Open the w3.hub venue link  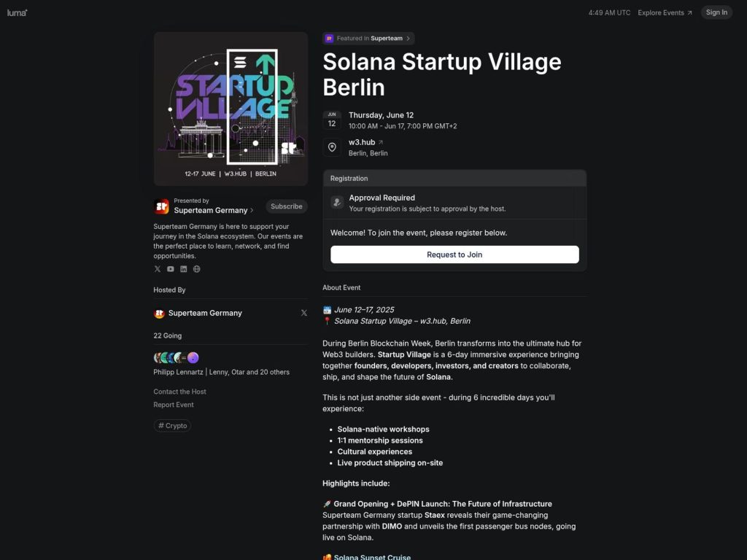pyautogui.click(x=362, y=141)
